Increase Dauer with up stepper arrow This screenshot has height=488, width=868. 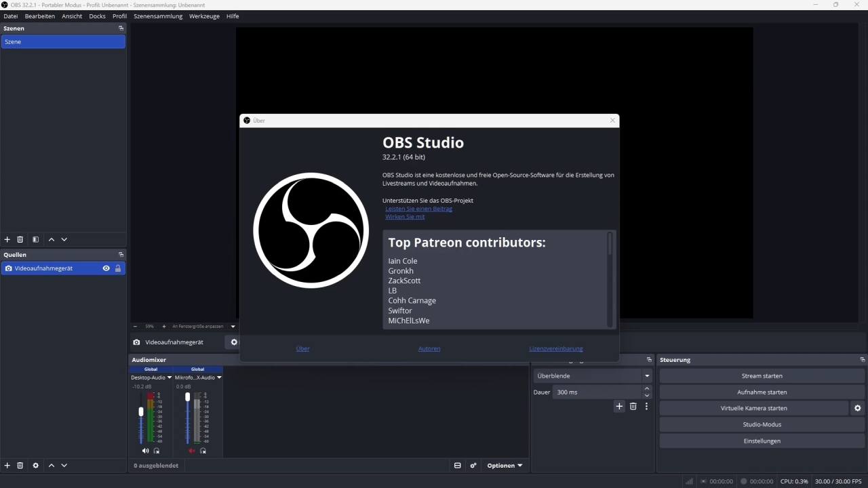[647, 388]
